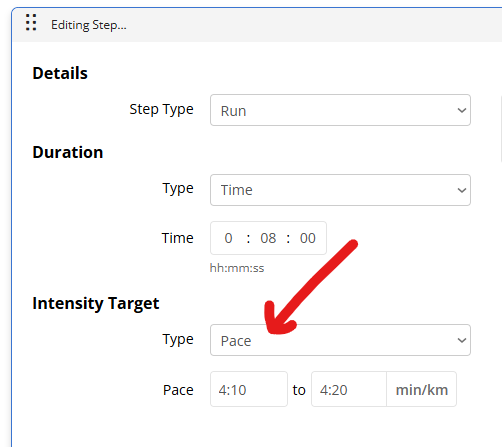Click the Editing Step... header title

click(x=89, y=25)
